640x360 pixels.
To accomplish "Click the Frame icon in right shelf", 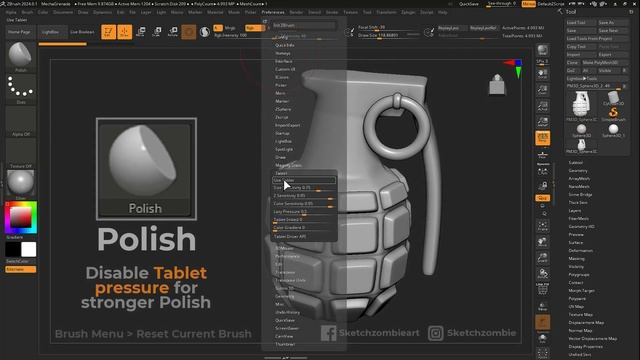I will click(542, 226).
